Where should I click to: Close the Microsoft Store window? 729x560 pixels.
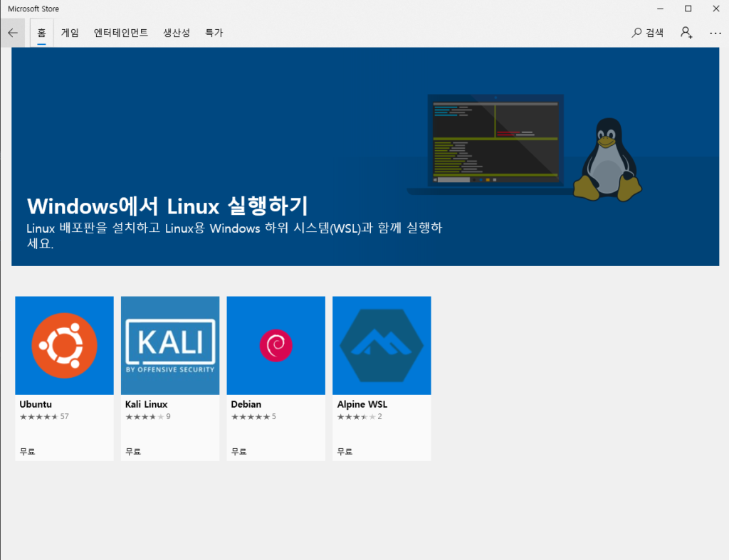tap(716, 9)
